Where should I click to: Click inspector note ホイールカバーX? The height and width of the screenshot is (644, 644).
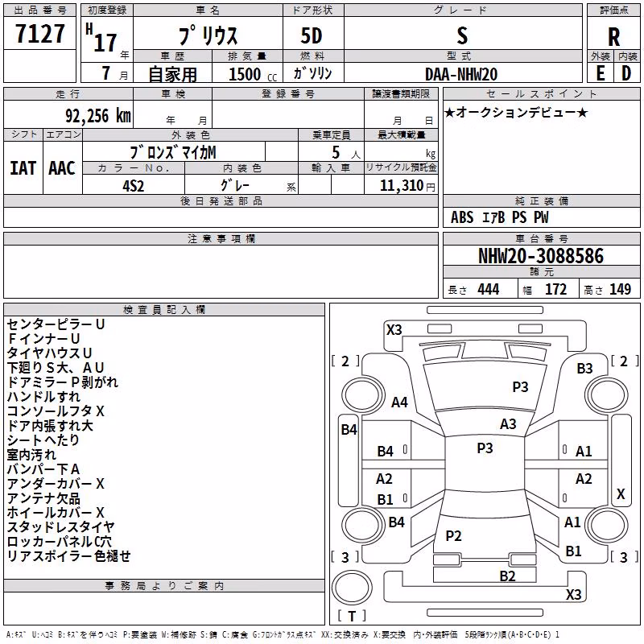click(56, 512)
